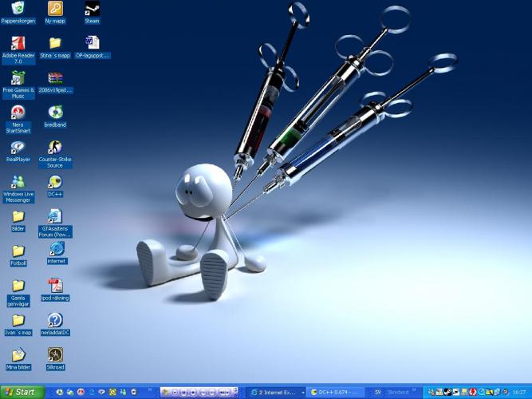Click the Start button
532x399 pixels.
[x=21, y=392]
